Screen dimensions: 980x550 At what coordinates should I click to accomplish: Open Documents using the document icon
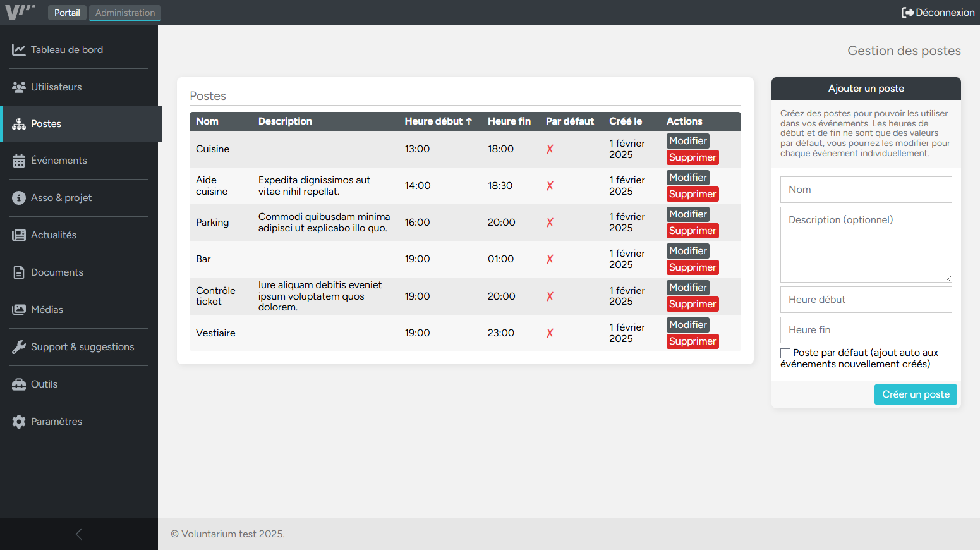tap(18, 272)
